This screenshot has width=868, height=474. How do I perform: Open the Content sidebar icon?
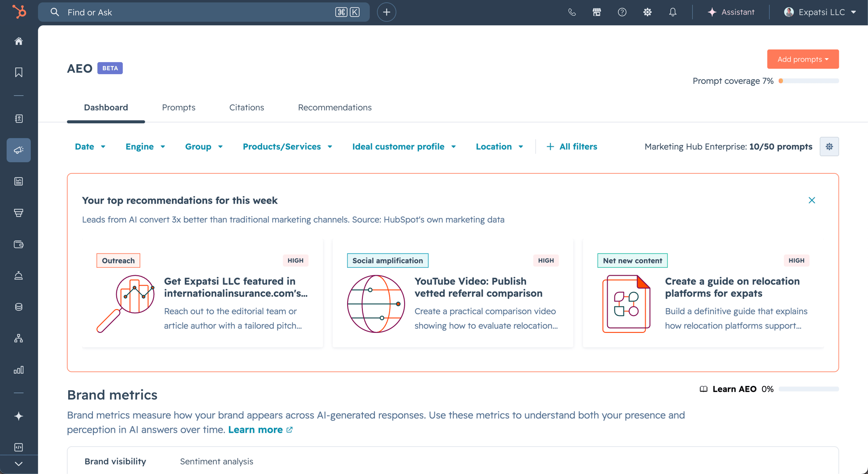pyautogui.click(x=19, y=181)
